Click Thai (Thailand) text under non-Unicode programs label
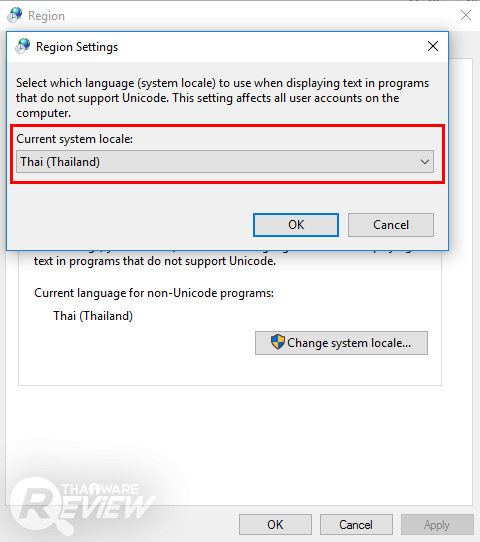This screenshot has height=542, width=480. 93,316
